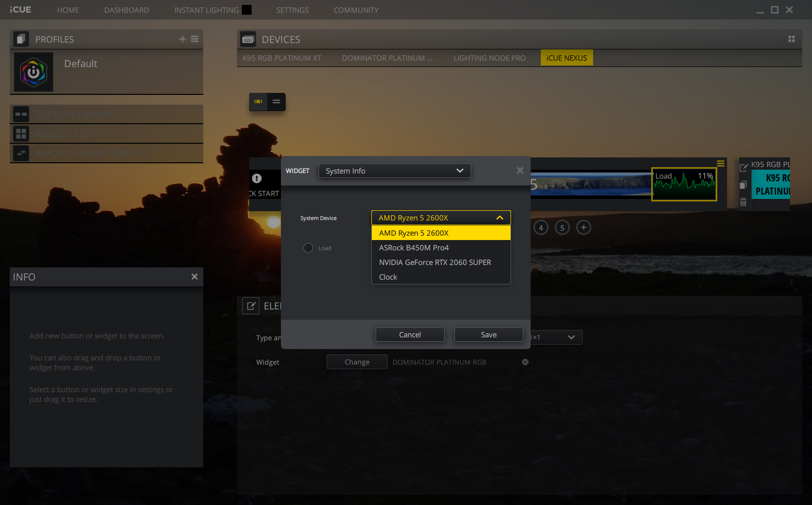
Task: Close the Widget dialog with the X
Action: pos(520,170)
